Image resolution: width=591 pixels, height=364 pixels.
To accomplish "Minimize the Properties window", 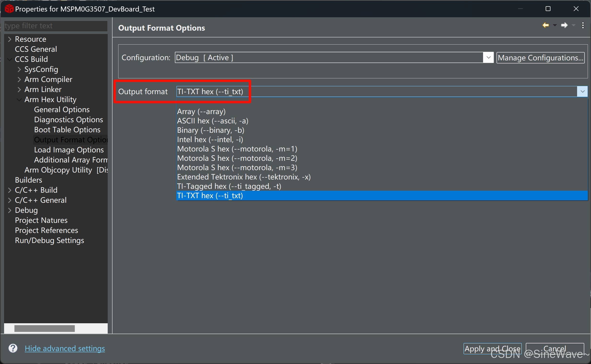I will click(x=520, y=9).
